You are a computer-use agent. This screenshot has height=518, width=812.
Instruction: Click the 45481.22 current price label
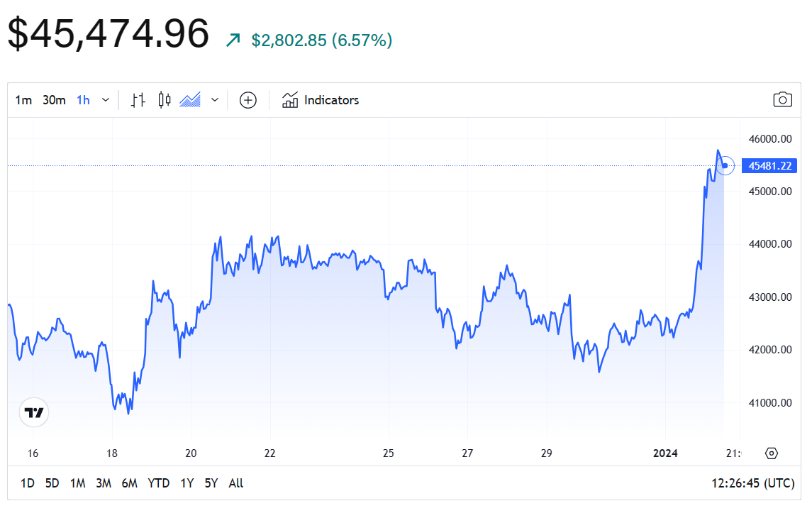(769, 166)
